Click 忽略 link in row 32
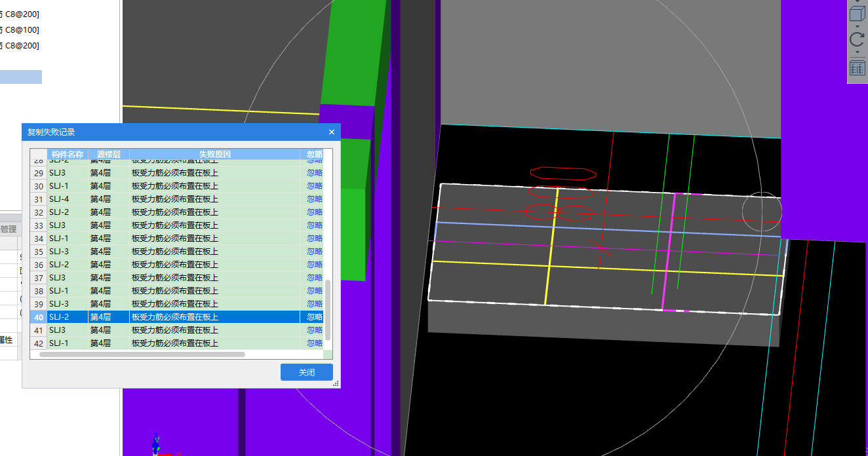 315,212
